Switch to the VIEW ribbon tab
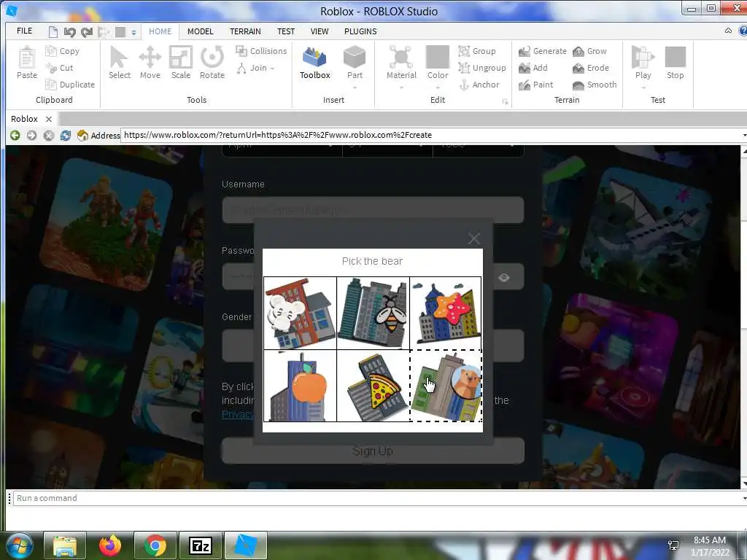The width and height of the screenshot is (747, 560). click(320, 31)
